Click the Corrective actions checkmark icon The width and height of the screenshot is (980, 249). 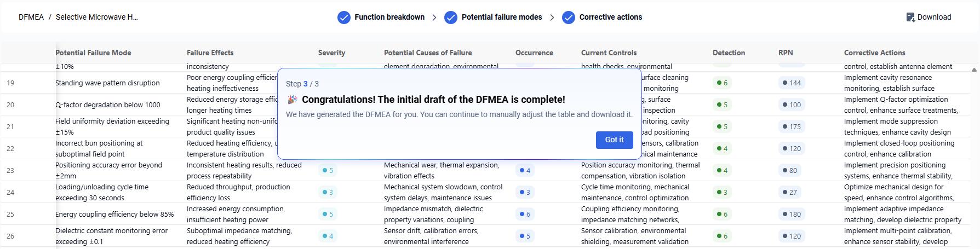coord(569,18)
